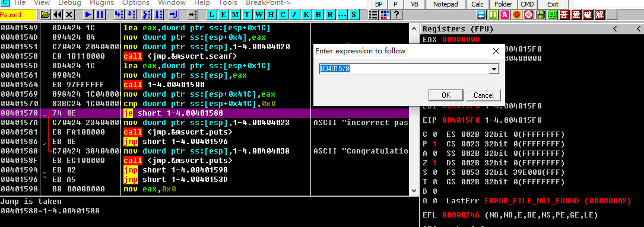This screenshot has height=227, width=644.
Task: Click the expression address input field
Action: (405, 69)
